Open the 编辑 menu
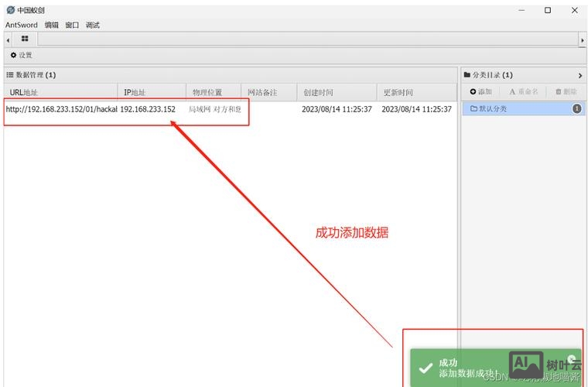This screenshot has width=588, height=387. [51, 25]
